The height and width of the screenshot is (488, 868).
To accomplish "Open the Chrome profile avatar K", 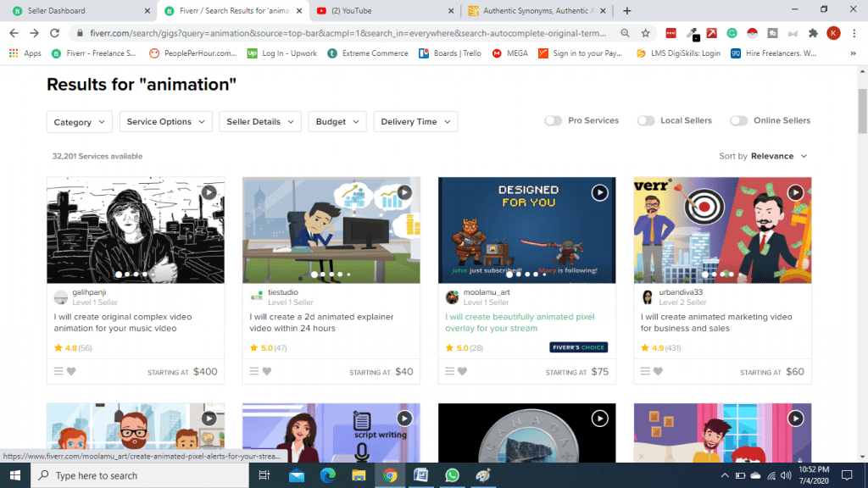I will coord(833,33).
